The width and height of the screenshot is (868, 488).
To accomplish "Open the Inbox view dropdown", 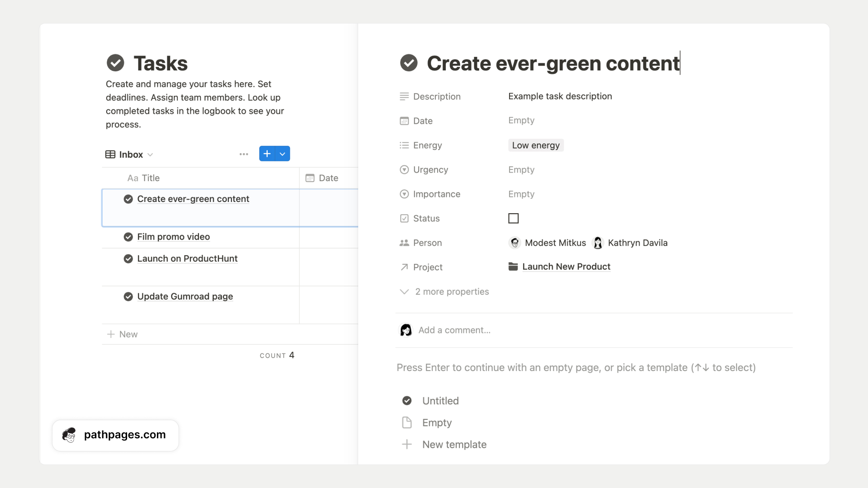I will pyautogui.click(x=151, y=155).
